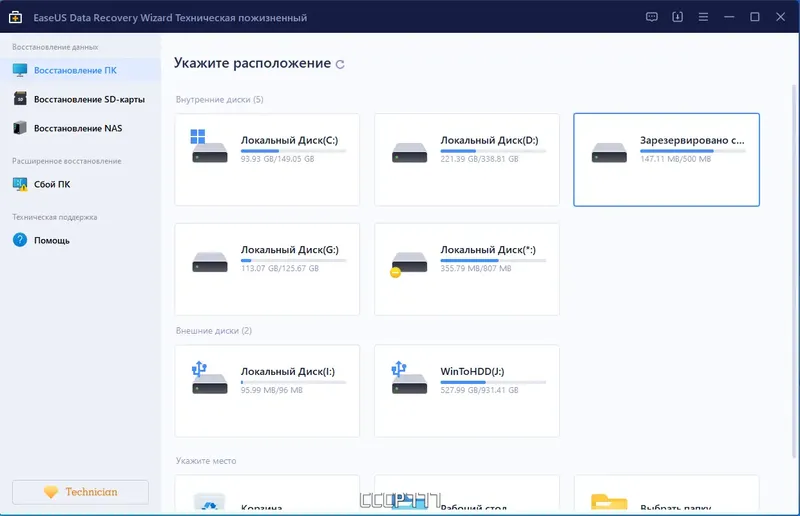This screenshot has width=800, height=516.
Task: Click the vertical scrollbar on the right
Action: tap(794, 271)
